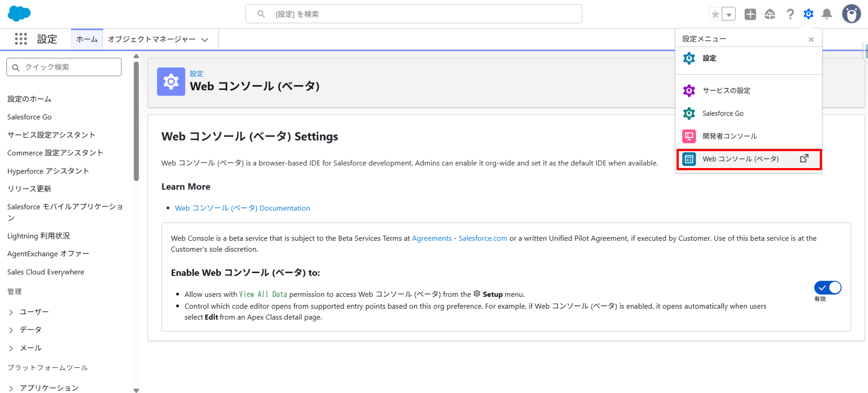The width and height of the screenshot is (868, 393).
Task: Open Web コンソール (ベータ) menu entry
Action: click(x=749, y=159)
